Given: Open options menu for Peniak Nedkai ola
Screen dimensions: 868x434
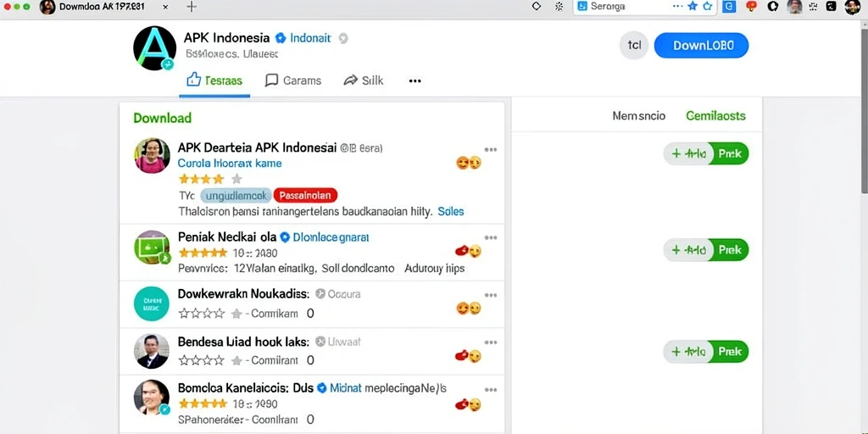Looking at the screenshot, I should (x=491, y=238).
